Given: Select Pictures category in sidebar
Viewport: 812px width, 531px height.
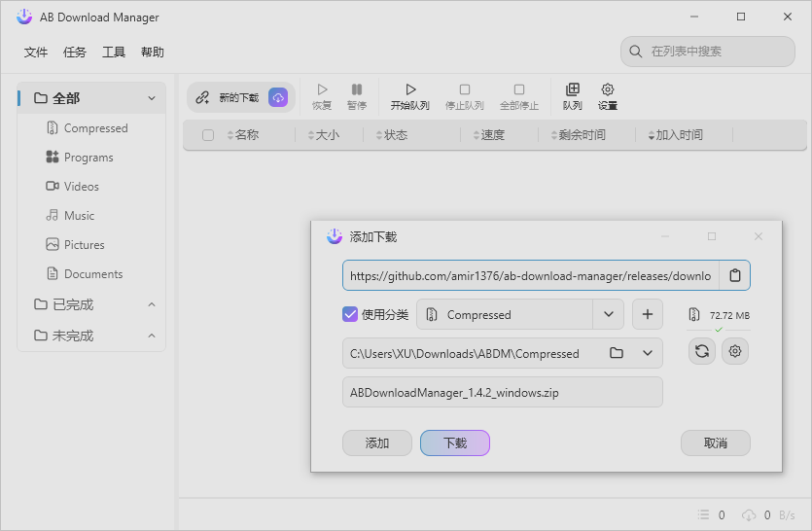Looking at the screenshot, I should tap(92, 244).
